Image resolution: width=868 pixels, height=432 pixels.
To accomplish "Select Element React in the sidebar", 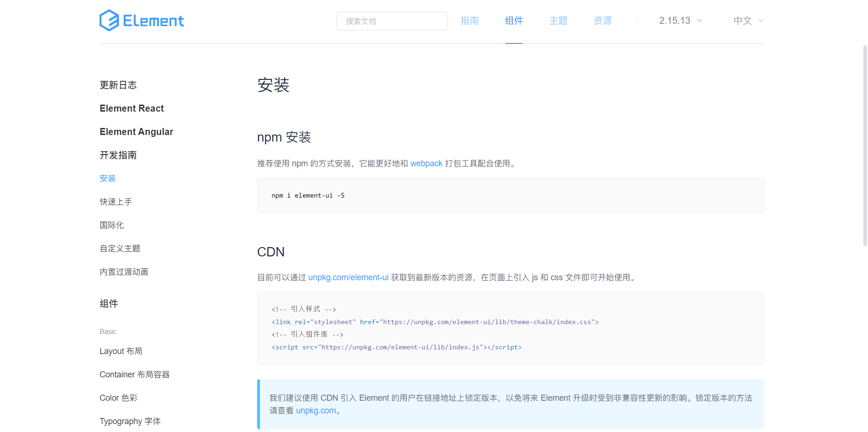I will [x=132, y=108].
